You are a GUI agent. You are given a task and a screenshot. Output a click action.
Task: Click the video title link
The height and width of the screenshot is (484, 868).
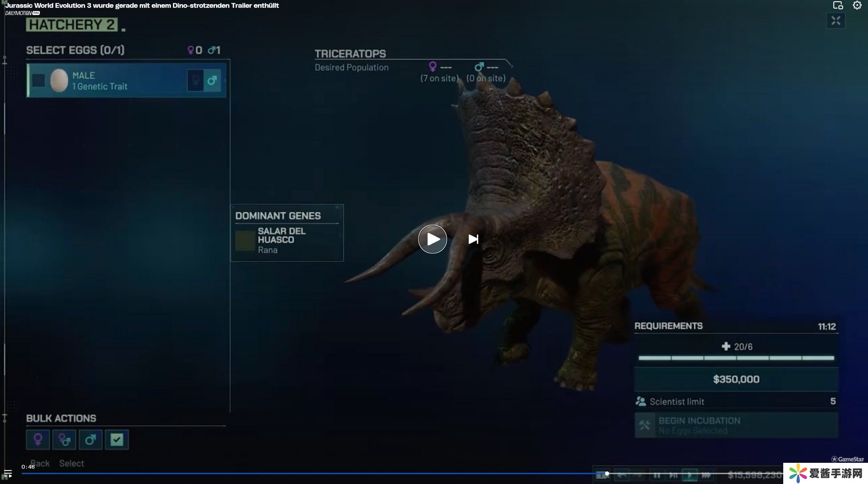point(142,6)
